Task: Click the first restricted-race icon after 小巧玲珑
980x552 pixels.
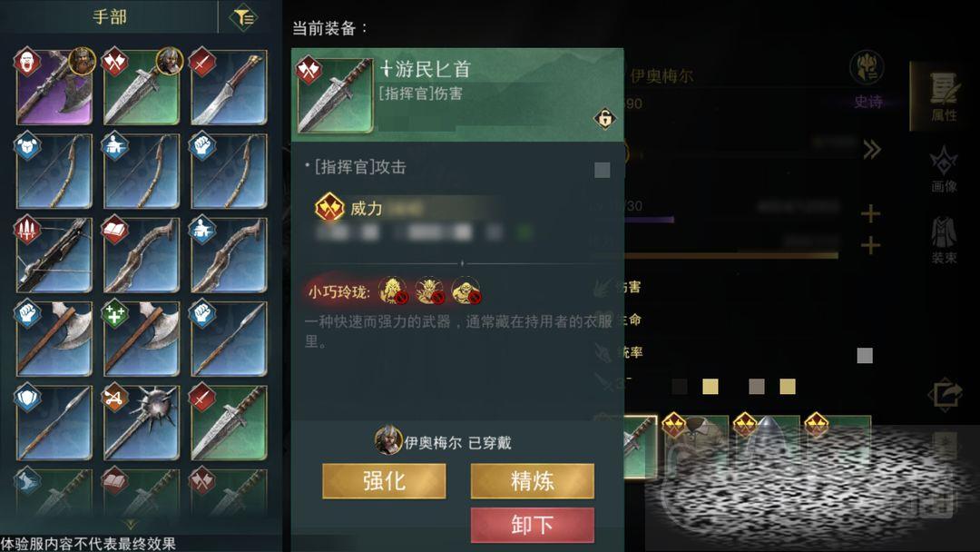Action: 393,291
